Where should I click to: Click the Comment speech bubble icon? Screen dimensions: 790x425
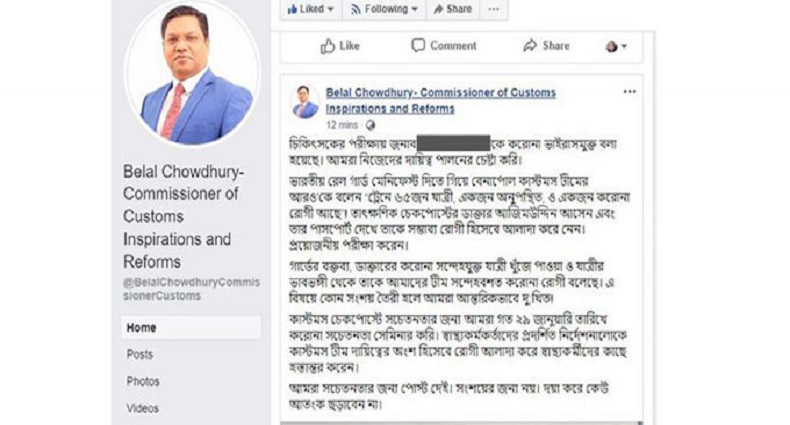(x=419, y=46)
